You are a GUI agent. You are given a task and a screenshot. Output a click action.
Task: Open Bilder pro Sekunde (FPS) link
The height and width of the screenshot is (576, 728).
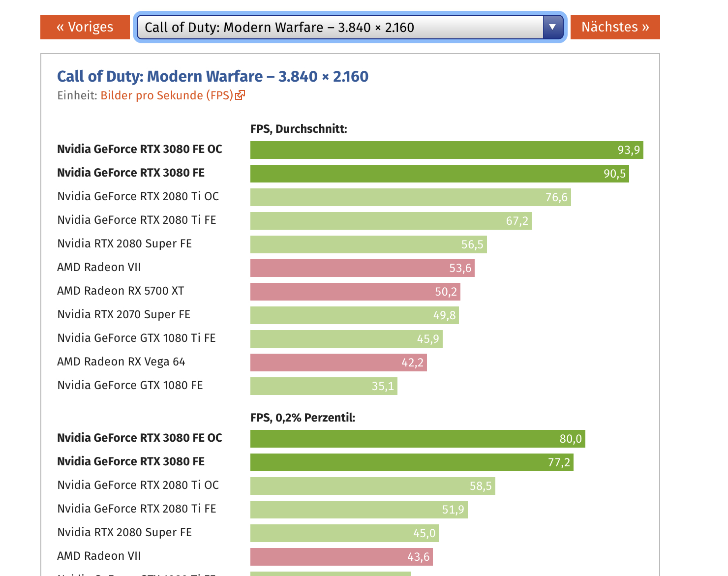167,95
